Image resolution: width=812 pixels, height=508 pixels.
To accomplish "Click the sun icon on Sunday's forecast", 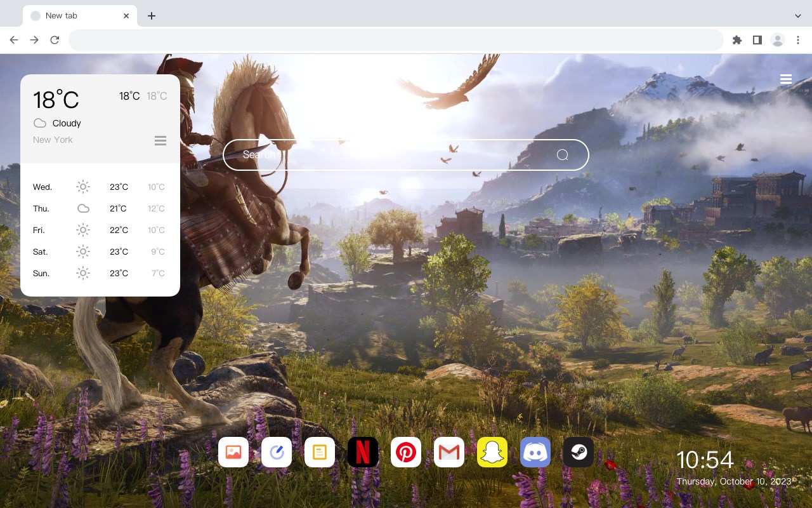I will (x=83, y=273).
